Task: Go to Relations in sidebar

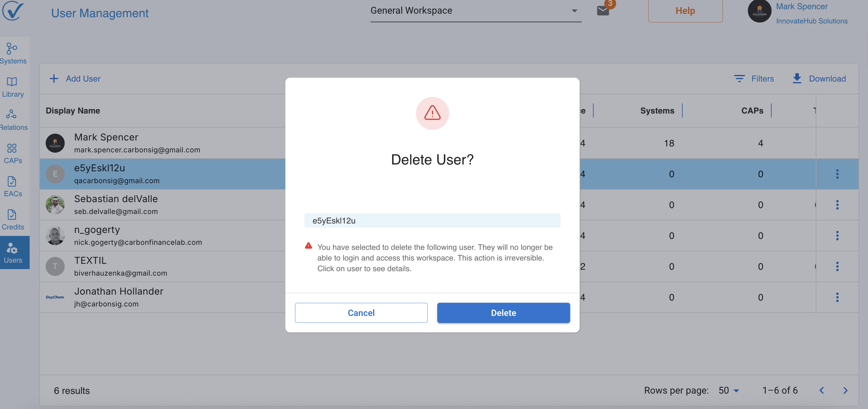Action: click(x=13, y=120)
